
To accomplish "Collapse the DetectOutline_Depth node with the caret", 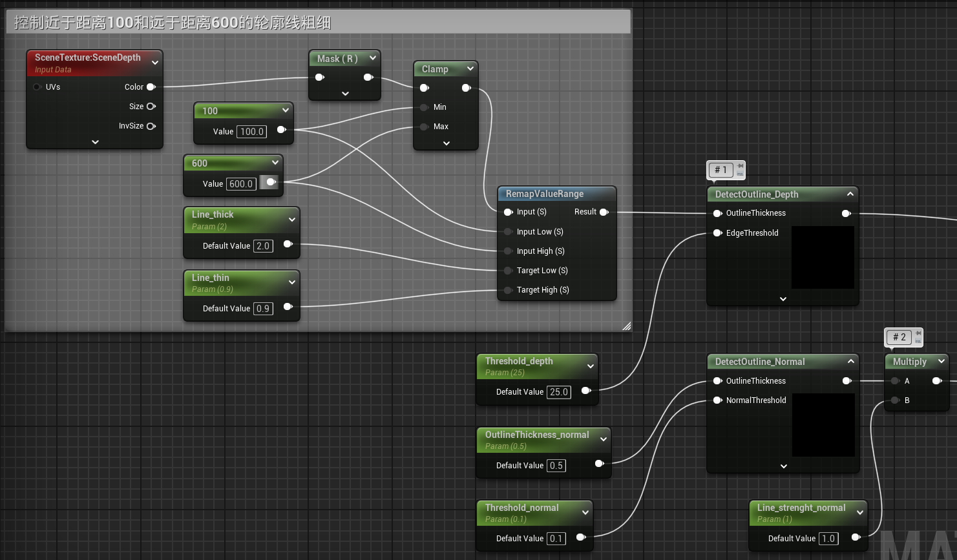I will tap(850, 194).
